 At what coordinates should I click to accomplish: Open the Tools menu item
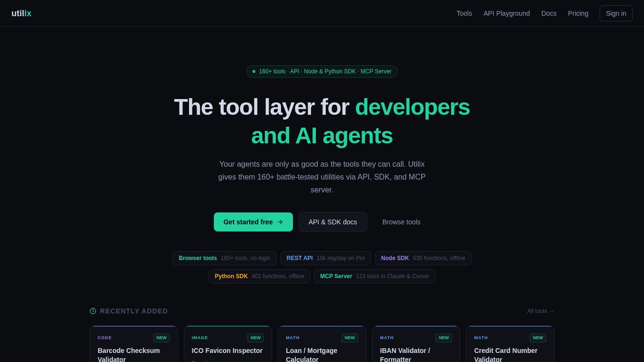click(464, 13)
